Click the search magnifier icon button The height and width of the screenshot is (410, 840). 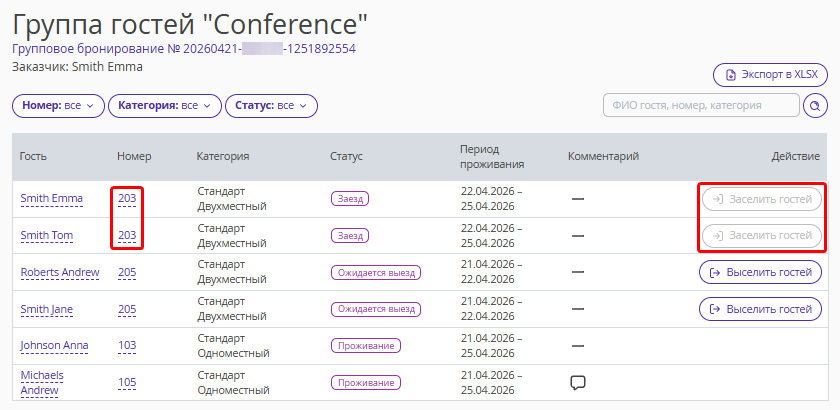coord(815,106)
